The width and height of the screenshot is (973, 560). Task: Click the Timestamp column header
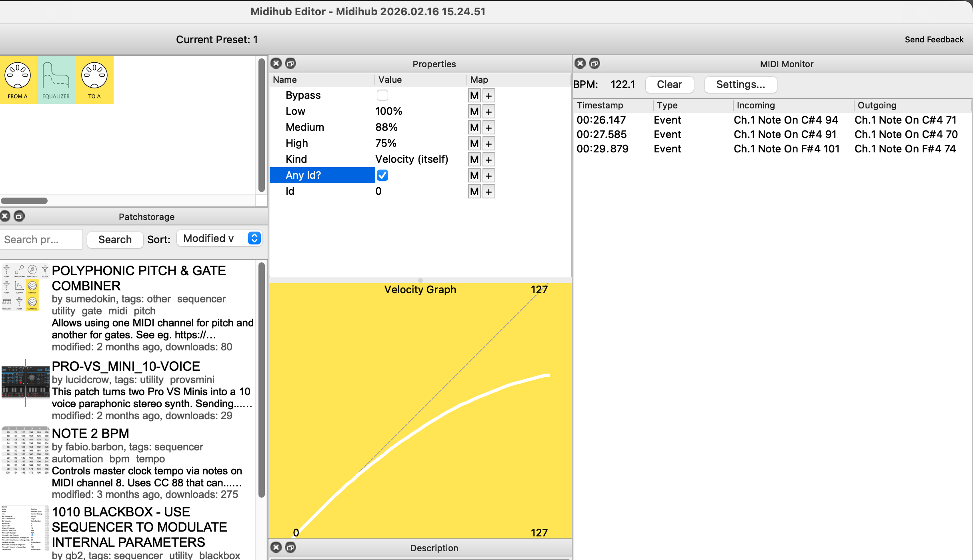600,105
